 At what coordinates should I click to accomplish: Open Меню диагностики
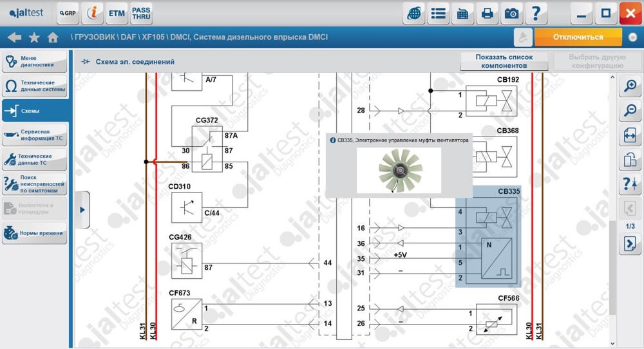tap(35, 61)
